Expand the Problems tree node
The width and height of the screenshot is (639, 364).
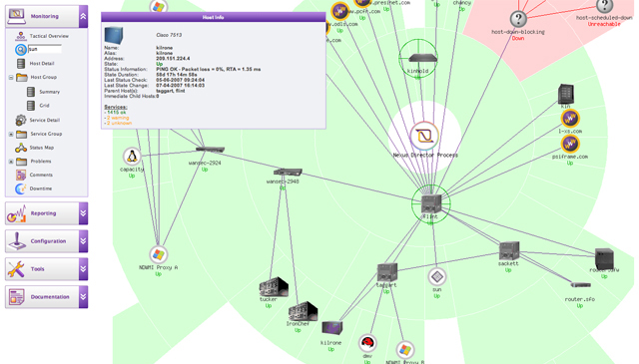pos(11,162)
